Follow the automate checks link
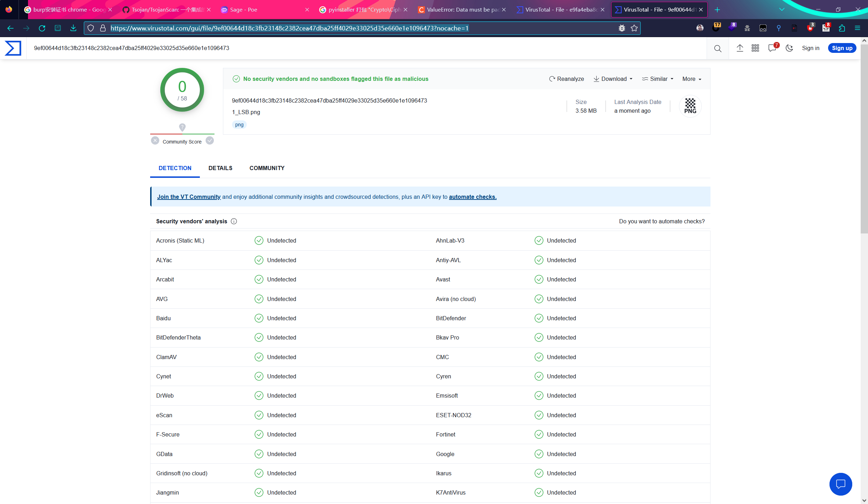 tap(472, 197)
